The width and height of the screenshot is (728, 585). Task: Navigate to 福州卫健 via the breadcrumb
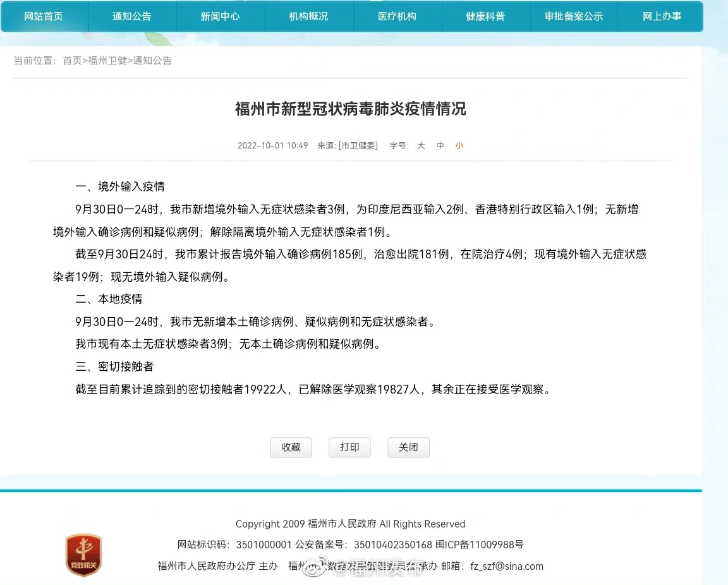(107, 61)
